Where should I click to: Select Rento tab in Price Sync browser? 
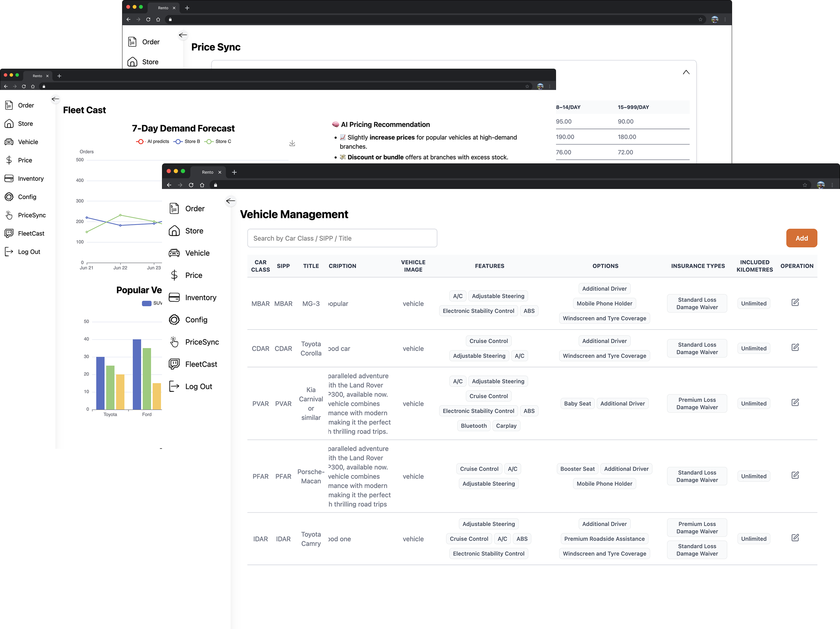pos(163,8)
